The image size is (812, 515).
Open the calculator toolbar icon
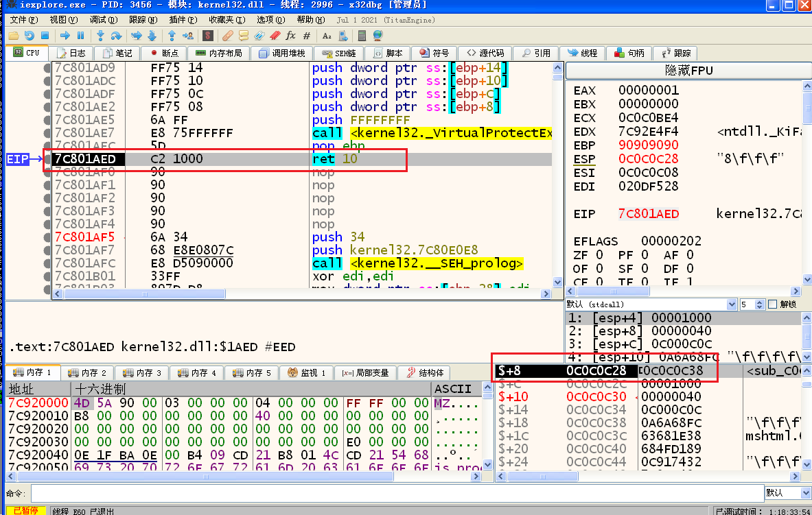point(362,36)
